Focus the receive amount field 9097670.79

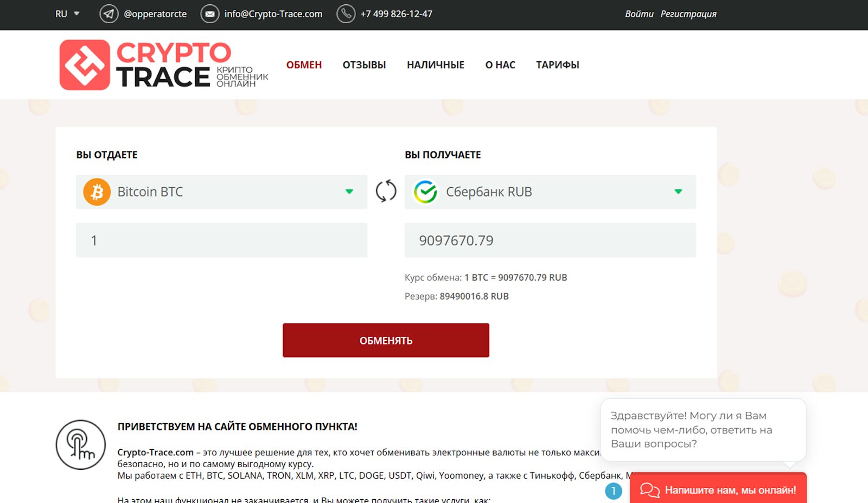(x=550, y=240)
